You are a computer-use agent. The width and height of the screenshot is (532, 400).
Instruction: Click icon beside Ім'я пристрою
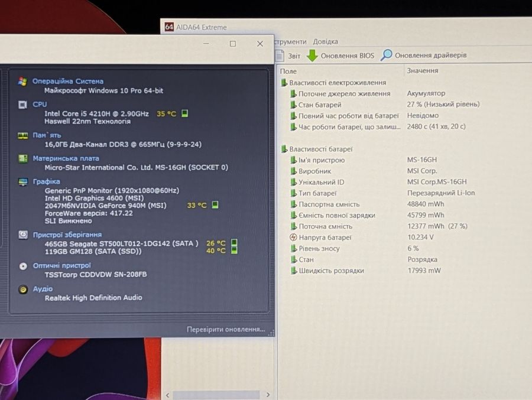[293, 160]
